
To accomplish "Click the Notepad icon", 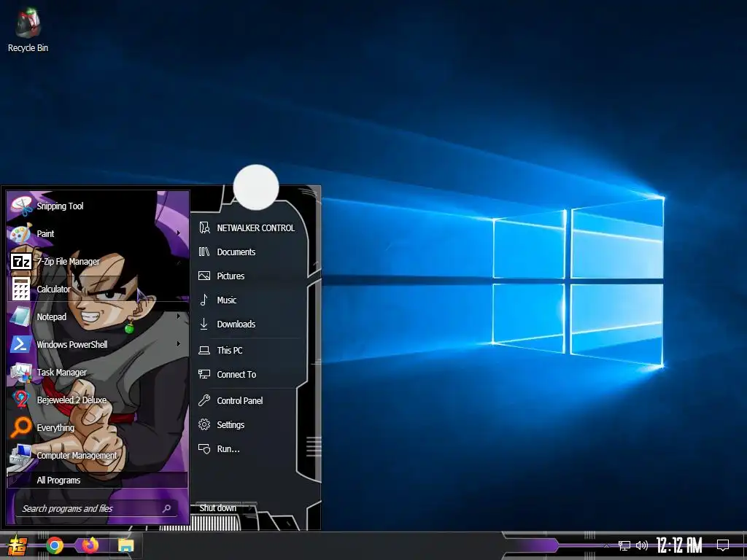I will coord(21,316).
